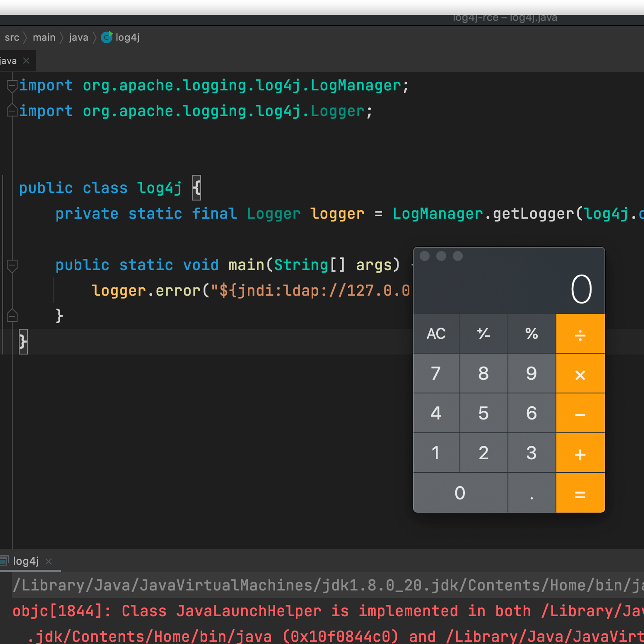Click the AC clear button in Calculator

coord(436,333)
